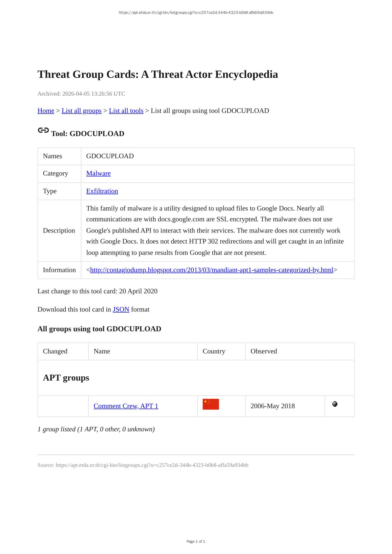
Task: Click the dark sphere status icon
Action: coord(335,404)
